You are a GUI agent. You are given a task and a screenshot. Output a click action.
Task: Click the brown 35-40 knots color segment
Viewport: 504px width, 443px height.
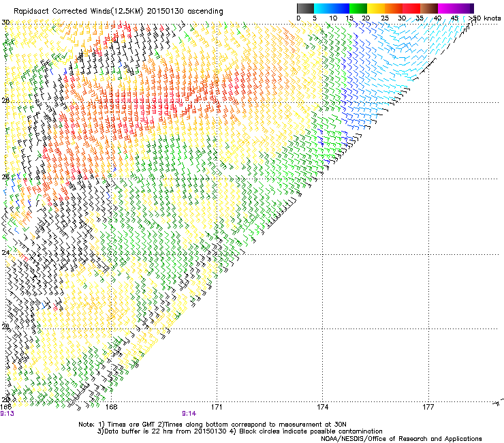coord(429,8)
